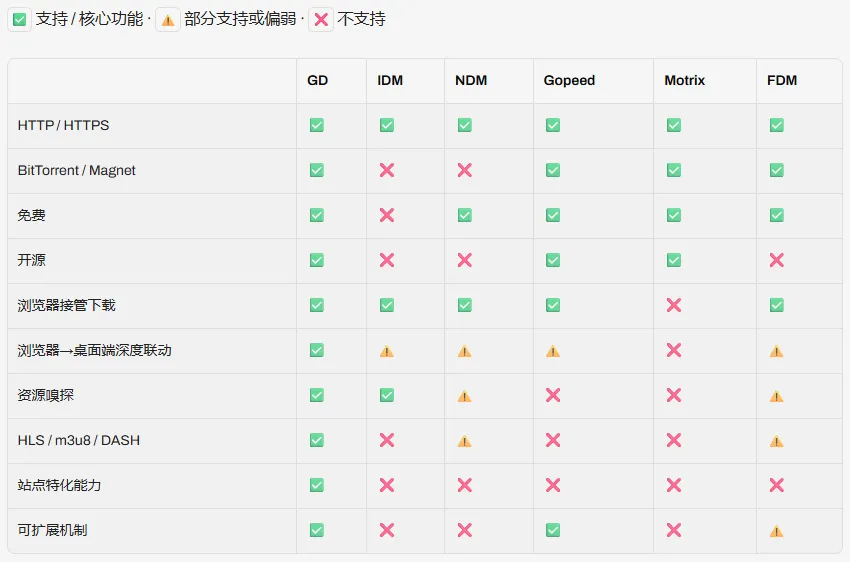
Task: Click the HLS / m3u8 / DASH row label
Action: [x=79, y=440]
